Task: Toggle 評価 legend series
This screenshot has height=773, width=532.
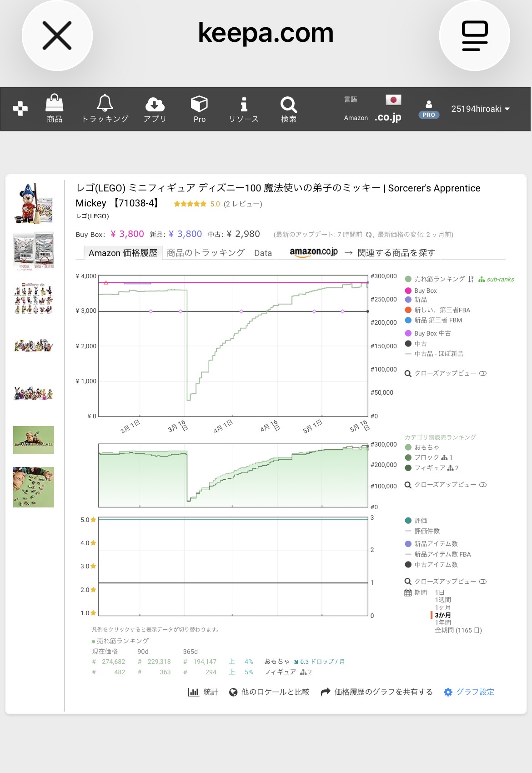Action: [x=416, y=521]
